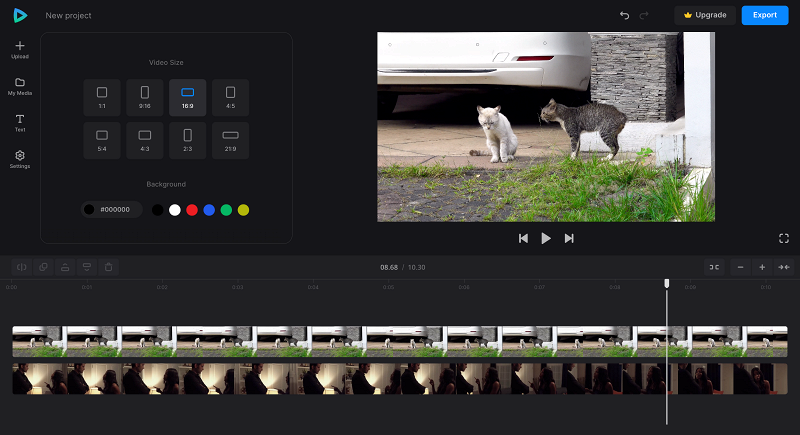Choose the 1:1 video size
The image size is (800, 435).
(102, 97)
